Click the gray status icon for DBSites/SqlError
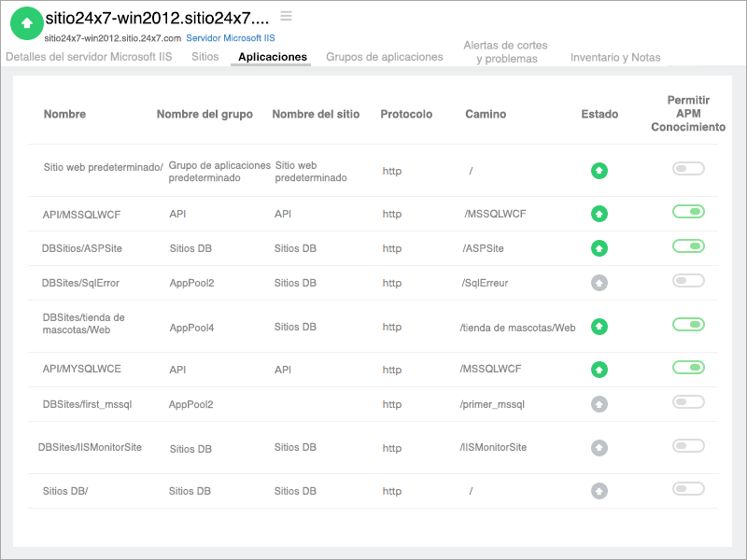The height and width of the screenshot is (560, 747). pyautogui.click(x=599, y=283)
